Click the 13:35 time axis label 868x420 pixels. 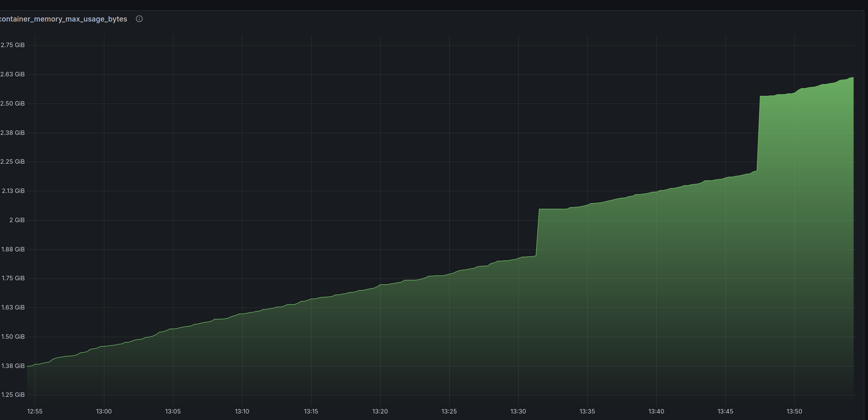pyautogui.click(x=587, y=411)
